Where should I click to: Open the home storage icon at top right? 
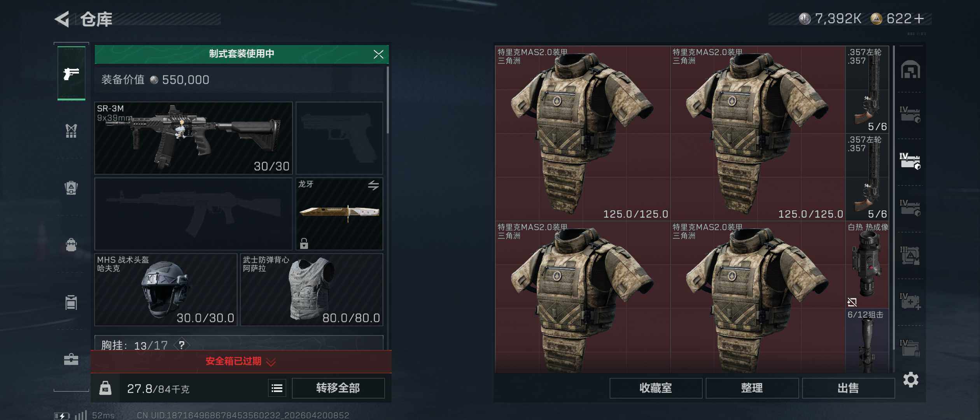(x=910, y=70)
